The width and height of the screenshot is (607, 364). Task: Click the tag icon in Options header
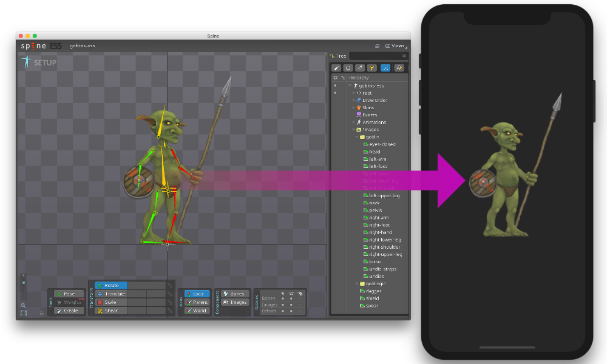(x=300, y=293)
